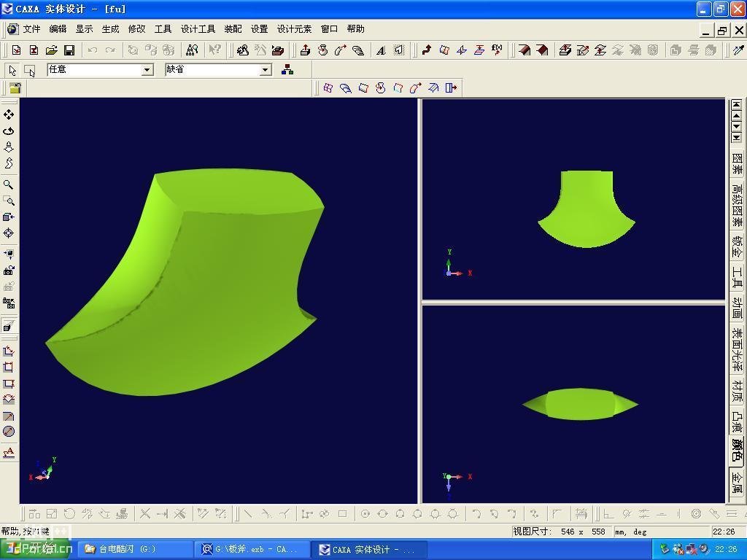
Task: Click the f(x) parameter table icon
Action: pos(497,50)
